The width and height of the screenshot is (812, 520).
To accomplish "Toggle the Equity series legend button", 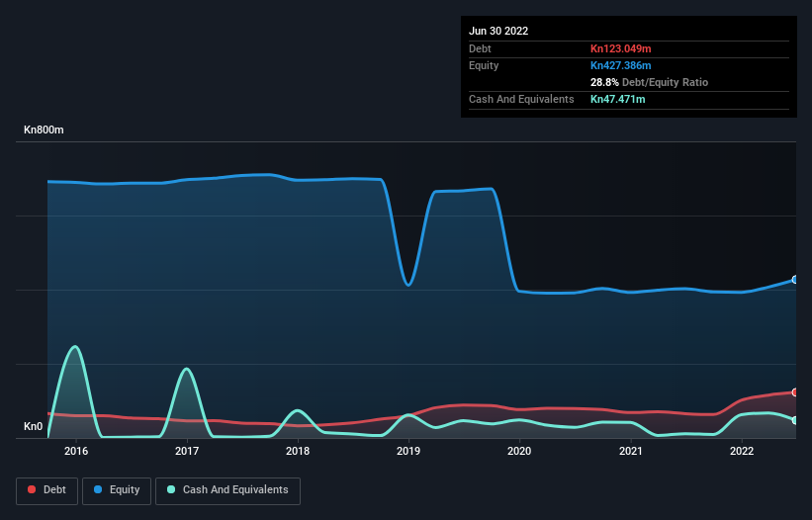I will (117, 490).
